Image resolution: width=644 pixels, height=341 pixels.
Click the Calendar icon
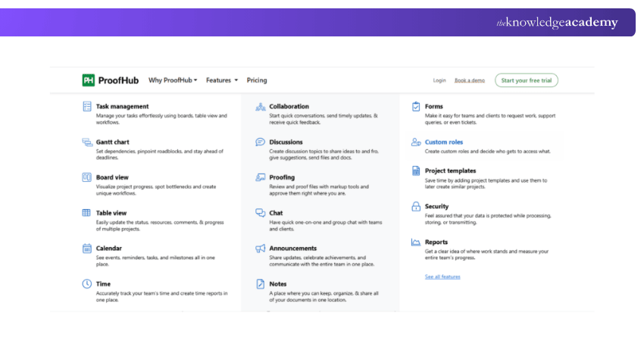[86, 249]
